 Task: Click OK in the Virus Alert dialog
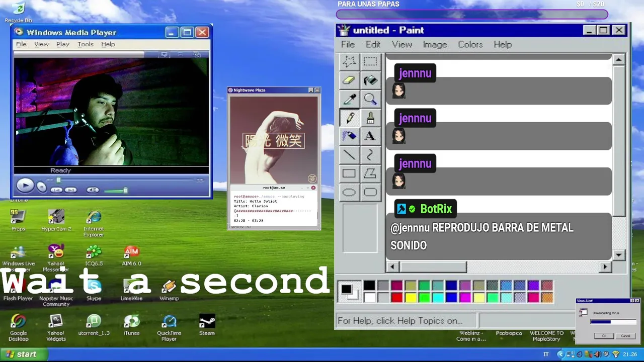tap(604, 336)
